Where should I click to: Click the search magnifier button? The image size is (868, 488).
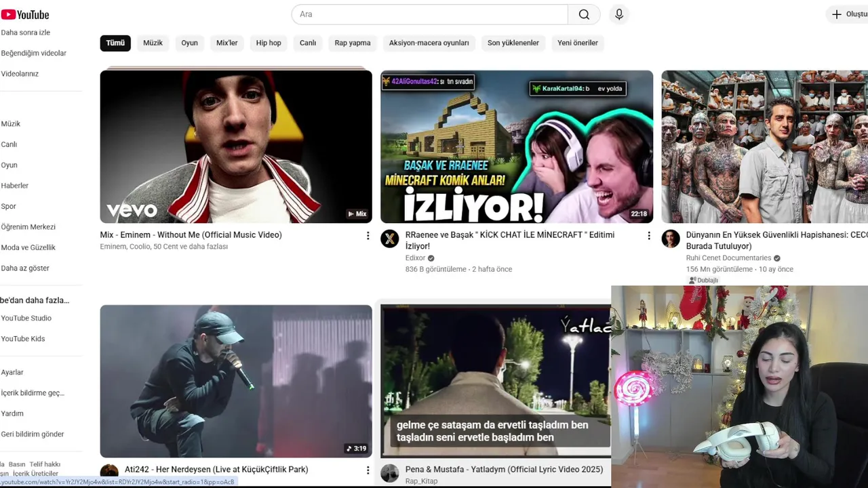pyautogui.click(x=584, y=14)
